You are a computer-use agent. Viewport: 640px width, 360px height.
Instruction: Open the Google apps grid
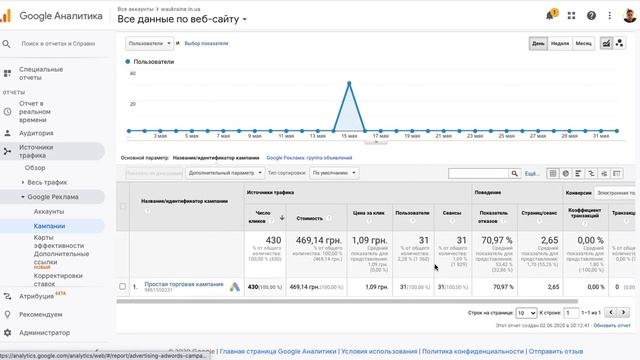[571, 16]
